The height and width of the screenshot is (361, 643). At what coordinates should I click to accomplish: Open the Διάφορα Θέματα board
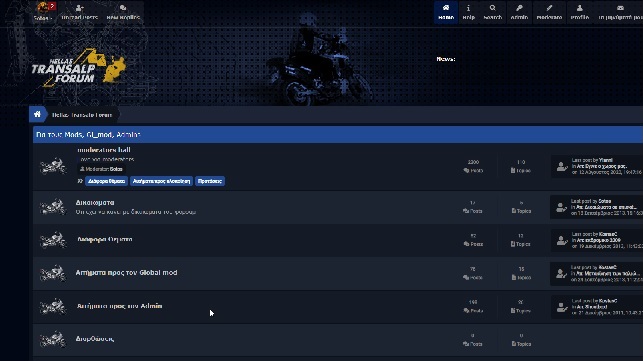click(105, 239)
